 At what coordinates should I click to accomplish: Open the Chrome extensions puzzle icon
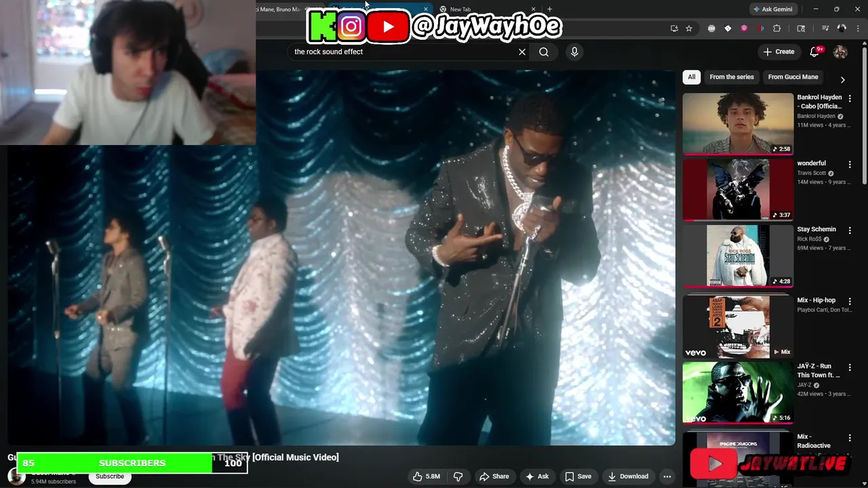[x=777, y=28]
